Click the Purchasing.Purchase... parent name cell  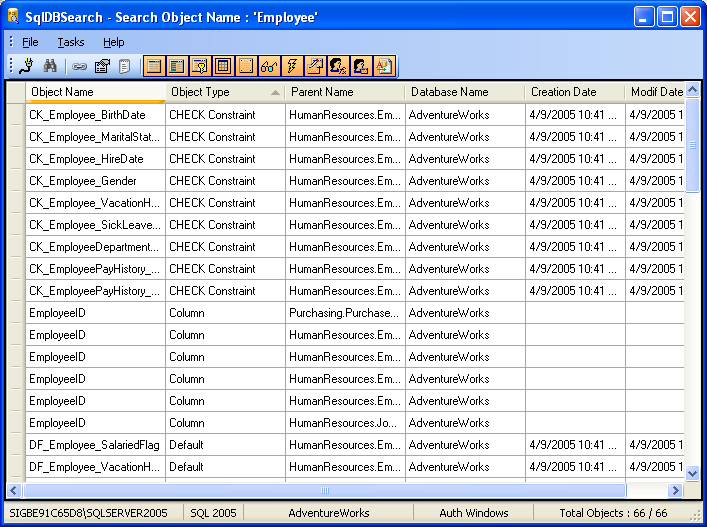pyautogui.click(x=345, y=313)
